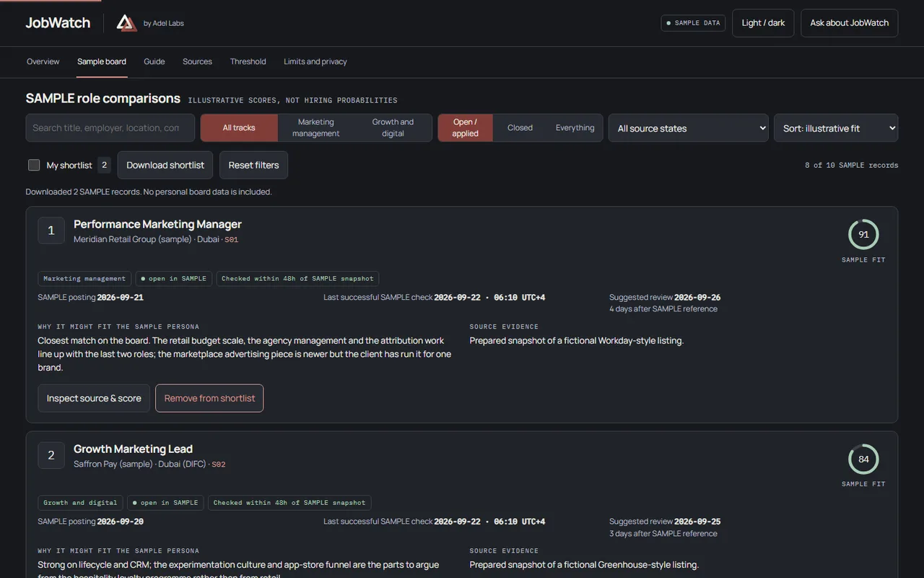Click the shortlist count badge 2
The height and width of the screenshot is (578, 924).
click(x=104, y=165)
